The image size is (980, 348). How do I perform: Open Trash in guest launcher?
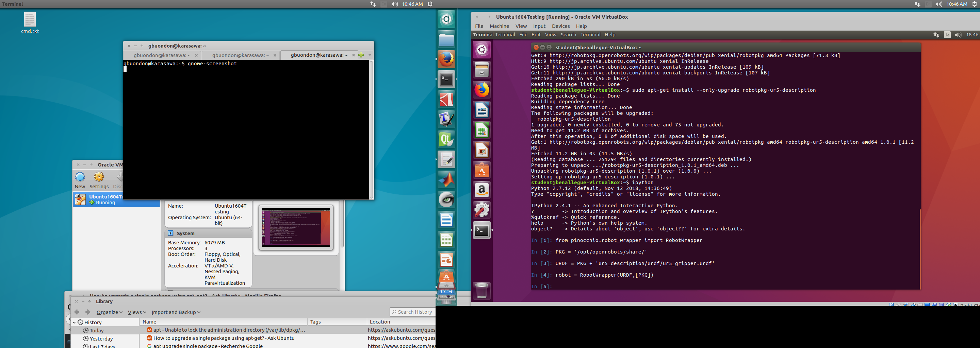click(x=481, y=291)
